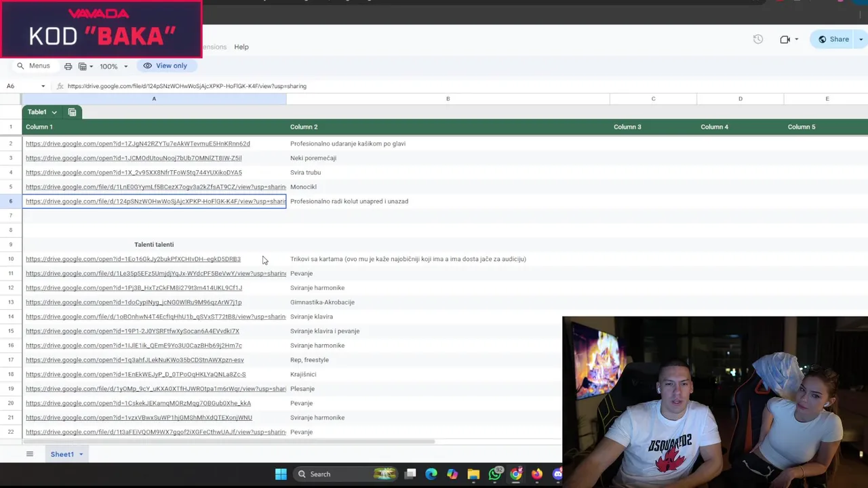Open the Drive link beside 'Plesanje'
The image size is (868, 488).
click(156, 389)
